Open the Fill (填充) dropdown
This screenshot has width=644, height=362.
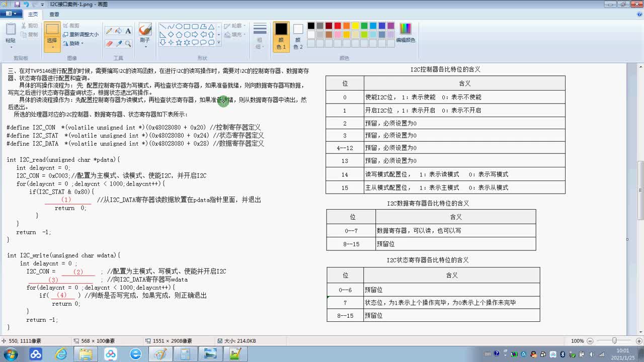click(x=234, y=35)
